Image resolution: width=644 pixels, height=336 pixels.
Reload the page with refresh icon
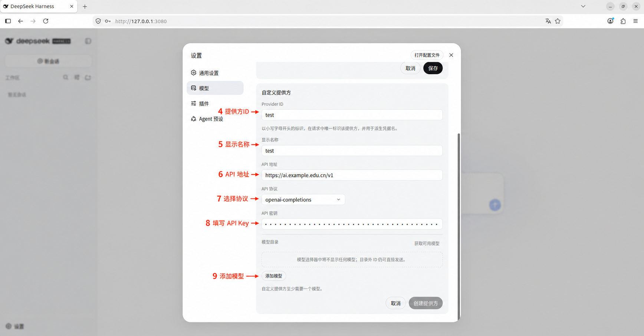[46, 21]
